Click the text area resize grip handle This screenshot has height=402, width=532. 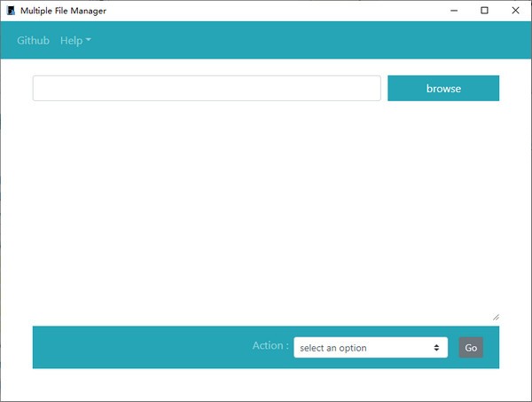pos(496,317)
